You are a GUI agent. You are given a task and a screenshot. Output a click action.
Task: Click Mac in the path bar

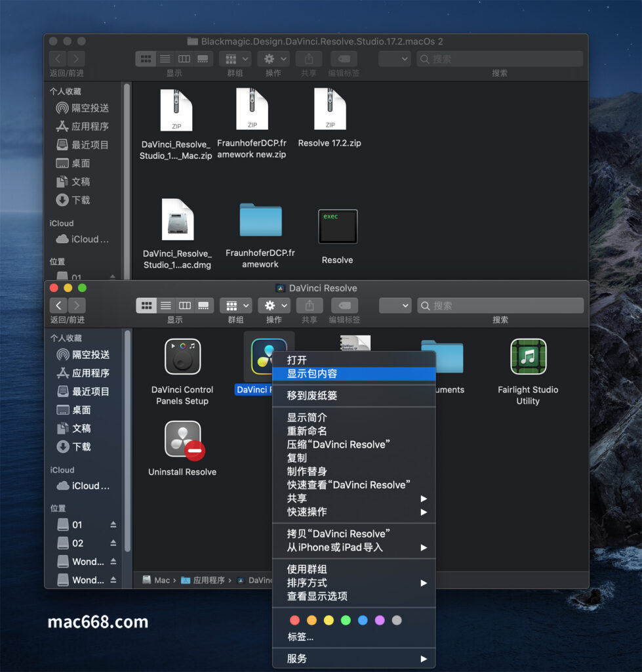pos(156,580)
